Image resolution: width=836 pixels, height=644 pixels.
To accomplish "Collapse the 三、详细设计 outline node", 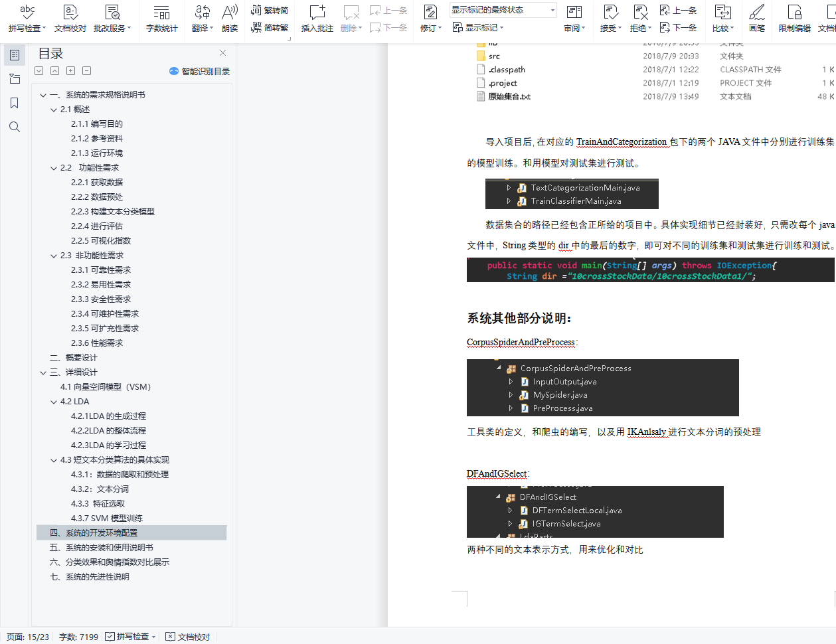I will point(43,372).
